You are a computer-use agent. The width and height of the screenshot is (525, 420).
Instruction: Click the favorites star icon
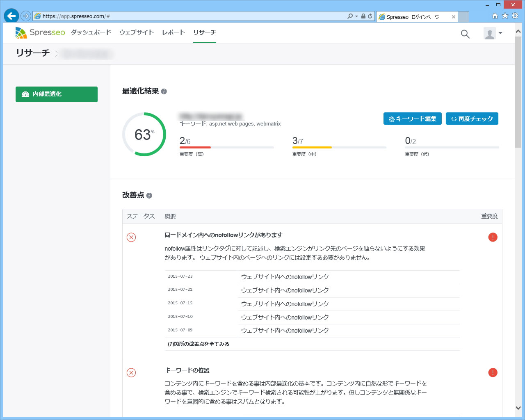504,16
